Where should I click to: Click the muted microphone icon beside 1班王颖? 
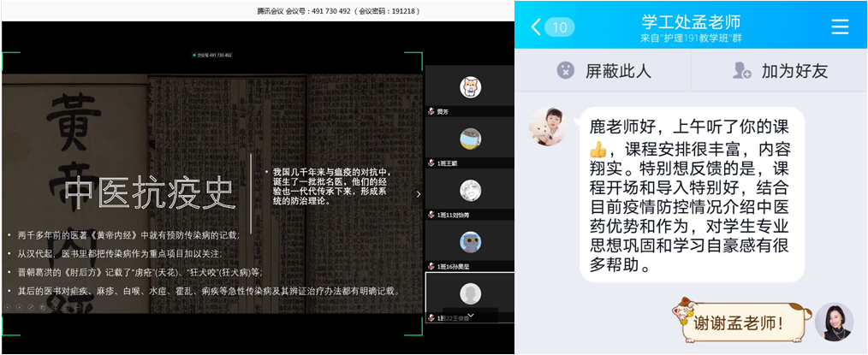(x=431, y=163)
